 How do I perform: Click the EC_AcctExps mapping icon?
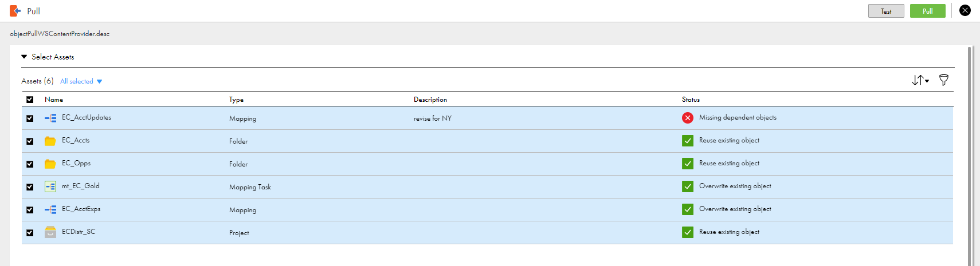pos(50,209)
